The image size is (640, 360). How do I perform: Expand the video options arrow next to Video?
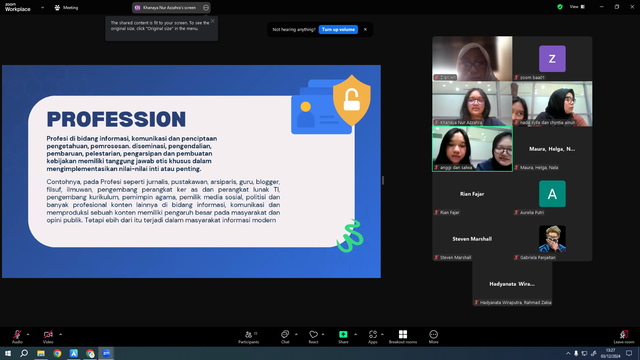pyautogui.click(x=60, y=334)
